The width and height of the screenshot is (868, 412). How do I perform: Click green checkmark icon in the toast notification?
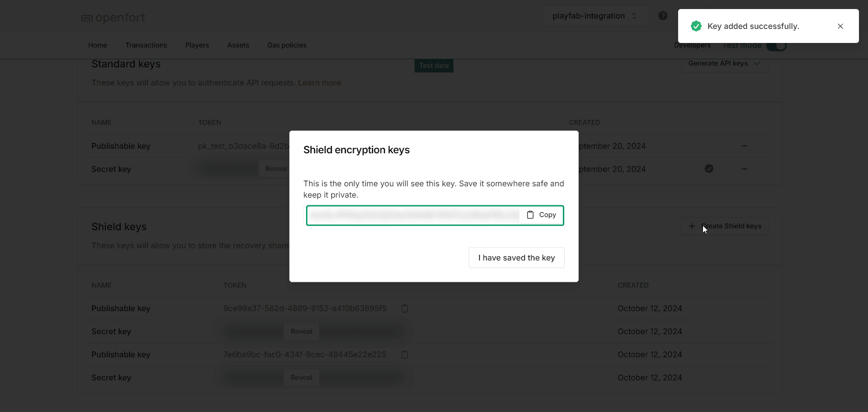pos(696,26)
